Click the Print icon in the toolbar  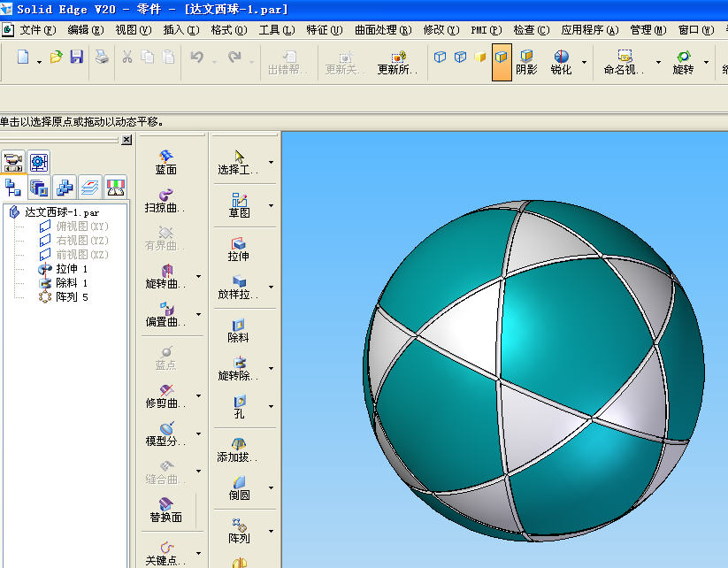click(x=102, y=57)
